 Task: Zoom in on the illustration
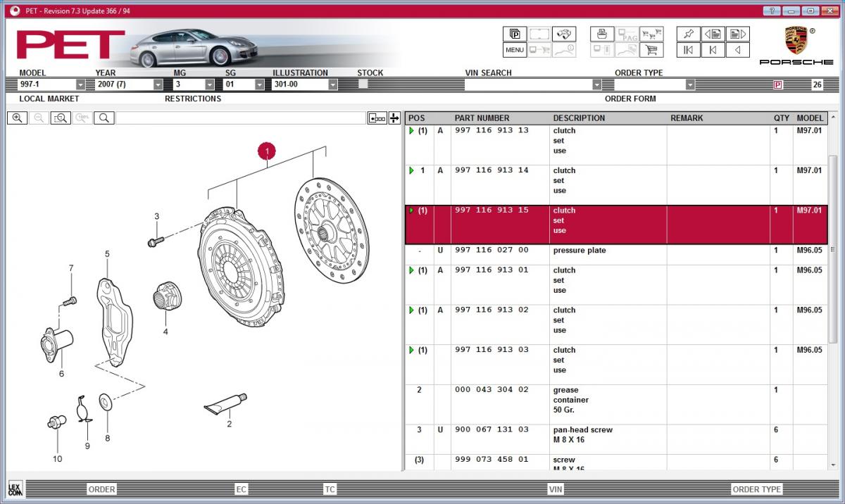(x=17, y=118)
